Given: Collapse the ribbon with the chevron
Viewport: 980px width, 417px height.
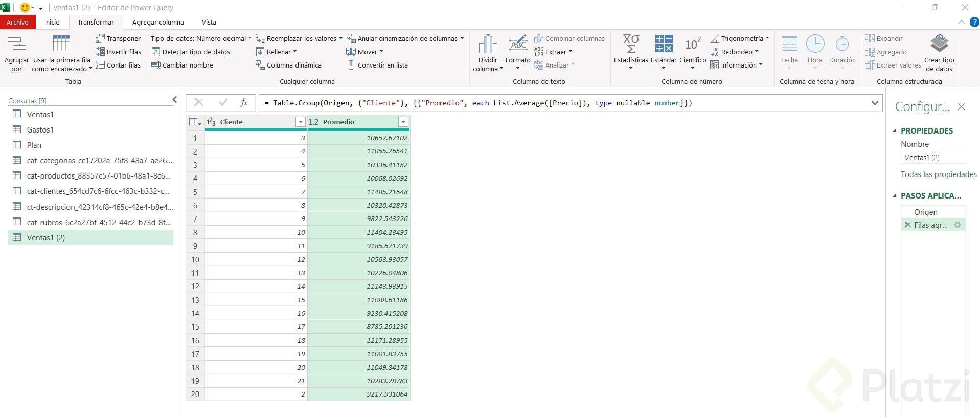Looking at the screenshot, I should pyautogui.click(x=961, y=22).
